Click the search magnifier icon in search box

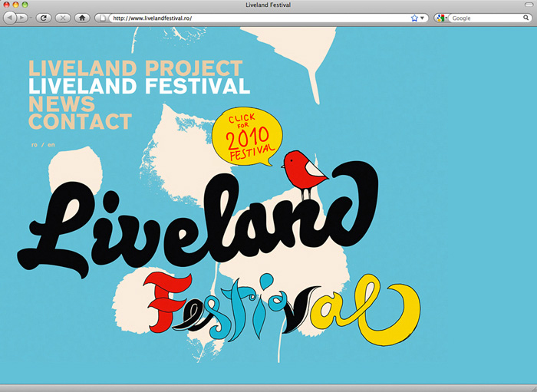tap(526, 17)
